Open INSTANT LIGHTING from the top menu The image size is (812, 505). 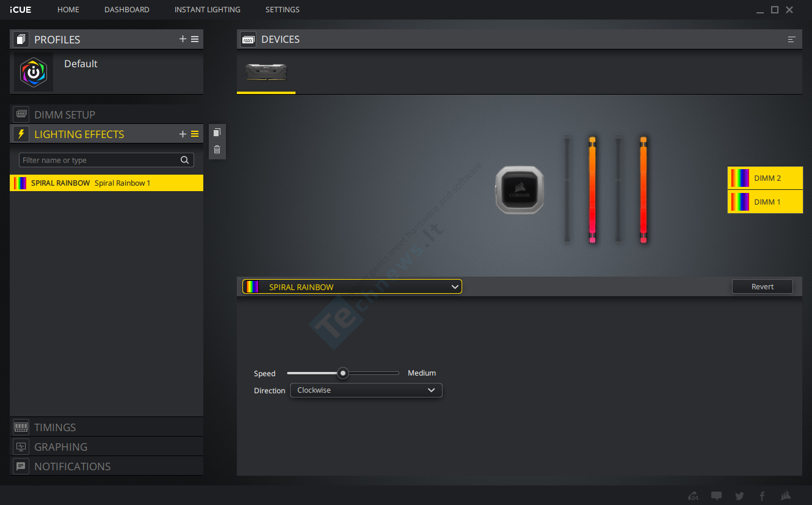pyautogui.click(x=208, y=10)
